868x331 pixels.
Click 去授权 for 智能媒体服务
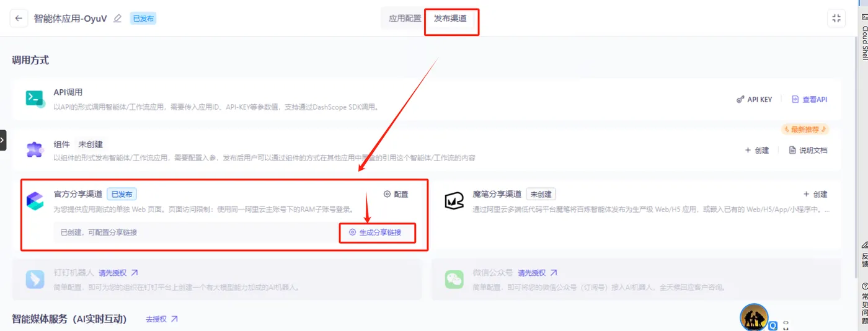(162, 319)
